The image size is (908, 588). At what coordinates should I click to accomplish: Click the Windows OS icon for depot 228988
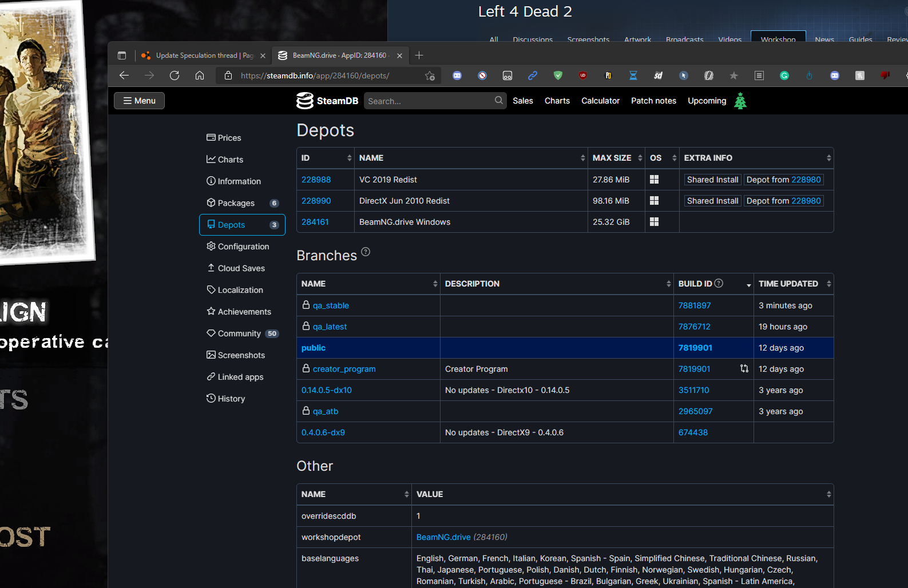point(655,180)
